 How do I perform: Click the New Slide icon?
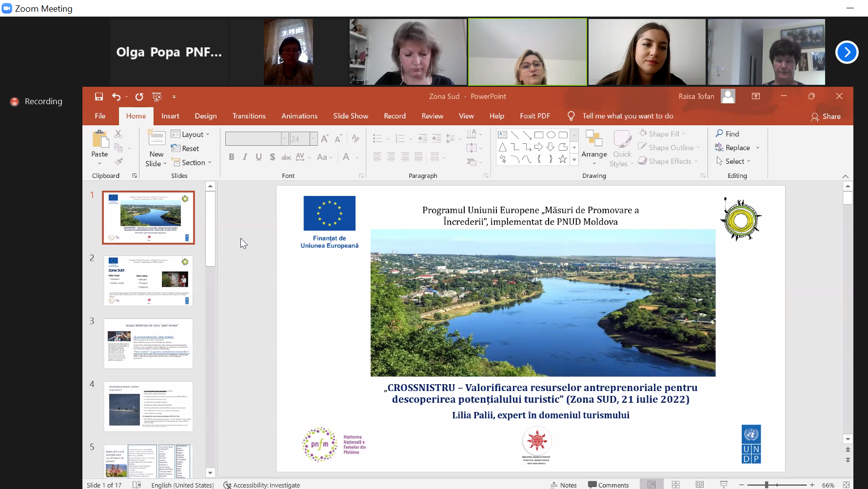pyautogui.click(x=157, y=138)
